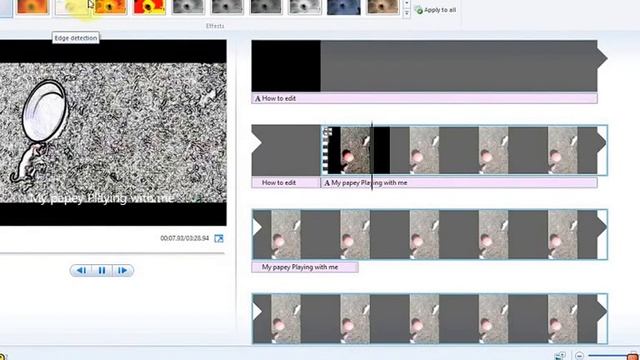640x360 pixels.
Task: Select the 'How to edit' caption under second row
Action: click(286, 183)
